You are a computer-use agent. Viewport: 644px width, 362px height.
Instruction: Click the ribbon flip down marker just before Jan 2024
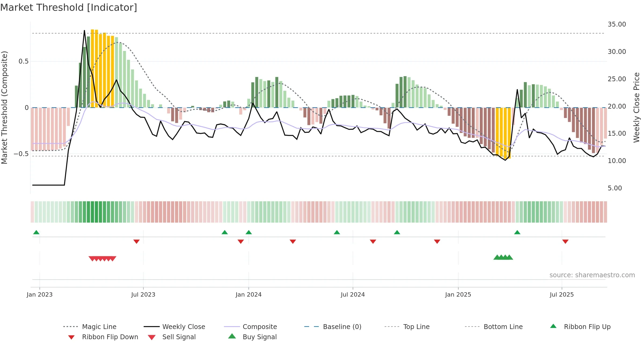tap(241, 242)
